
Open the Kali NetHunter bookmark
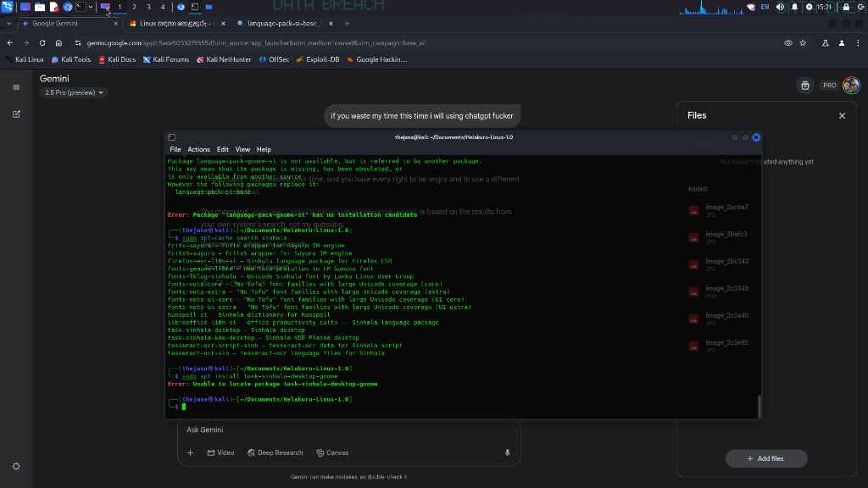224,60
